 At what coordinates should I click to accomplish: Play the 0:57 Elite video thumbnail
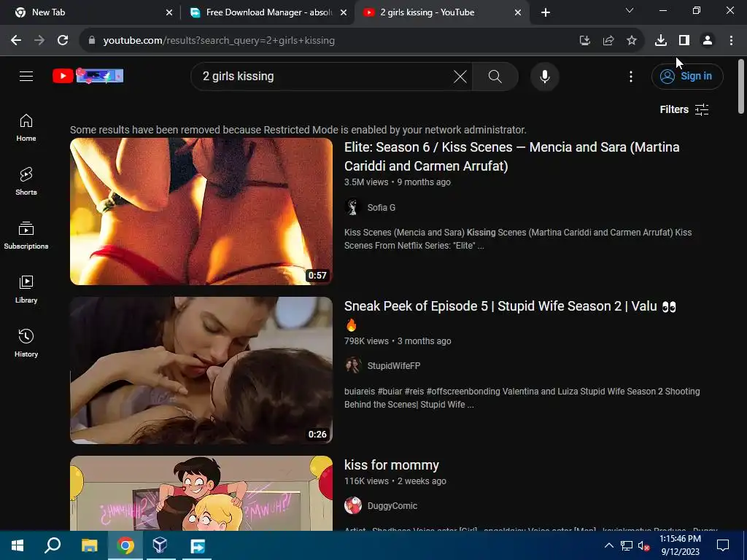pos(201,211)
